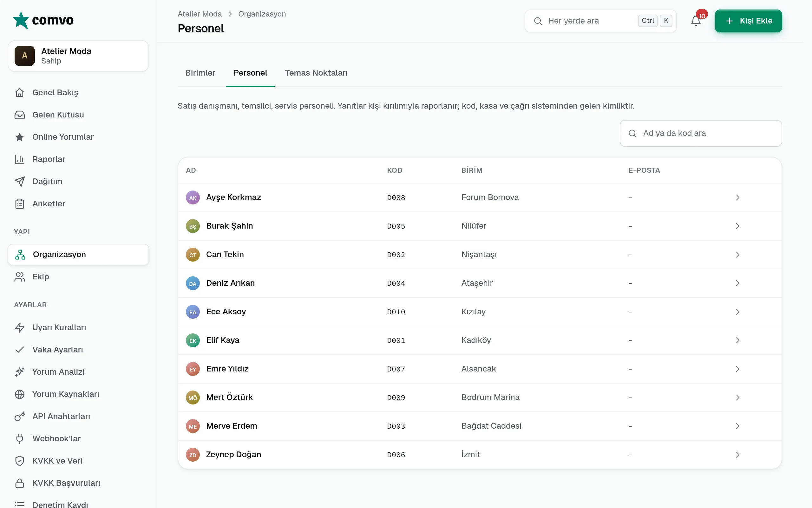Select the Personel tab
Screen dimensions: 812x508
250,73
